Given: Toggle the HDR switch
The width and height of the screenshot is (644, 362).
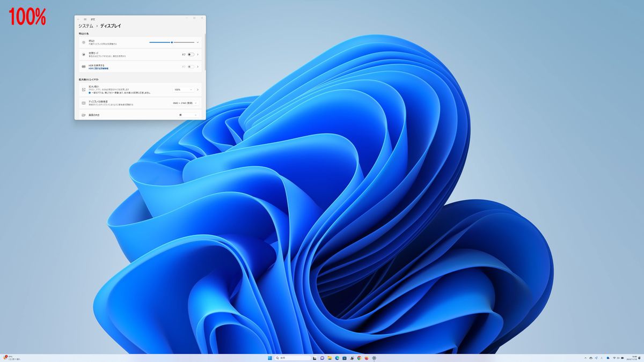Looking at the screenshot, I should tap(191, 67).
